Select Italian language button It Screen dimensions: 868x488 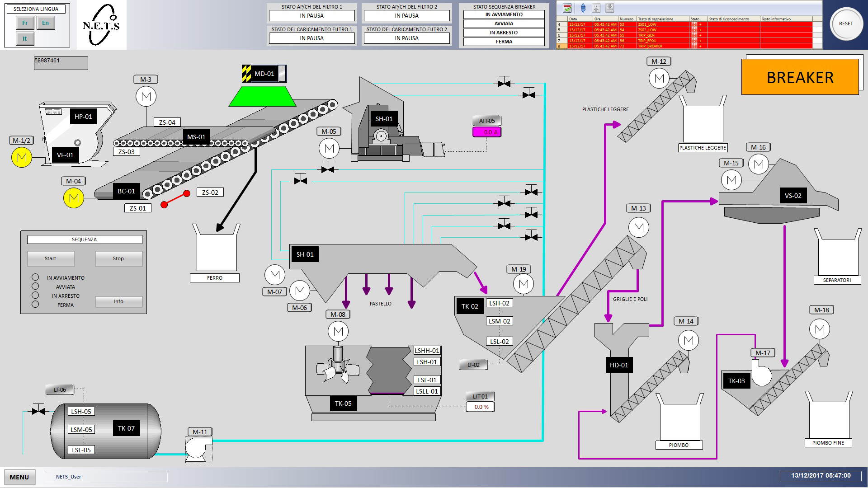coord(25,38)
